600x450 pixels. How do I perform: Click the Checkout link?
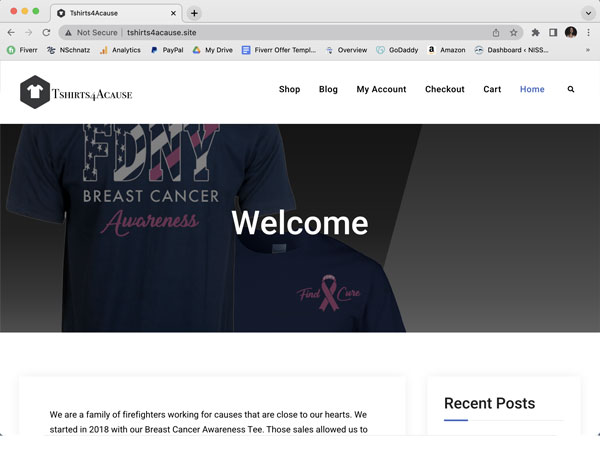[444, 89]
